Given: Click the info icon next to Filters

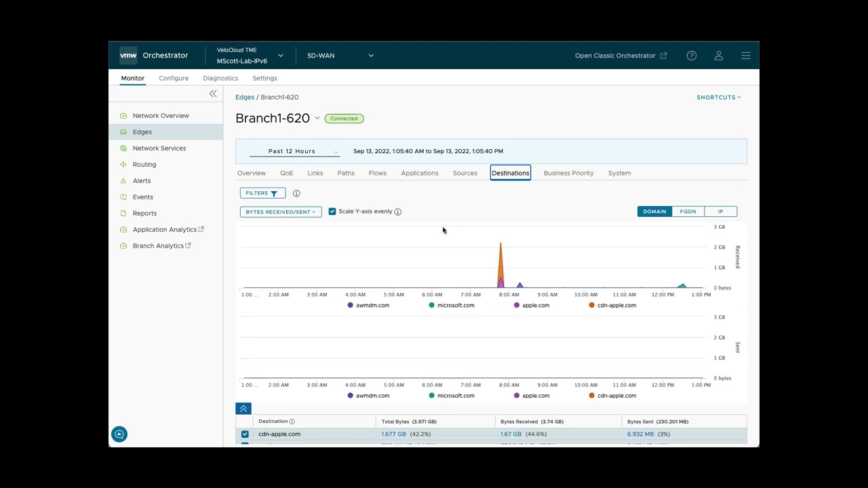Looking at the screenshot, I should coord(296,193).
